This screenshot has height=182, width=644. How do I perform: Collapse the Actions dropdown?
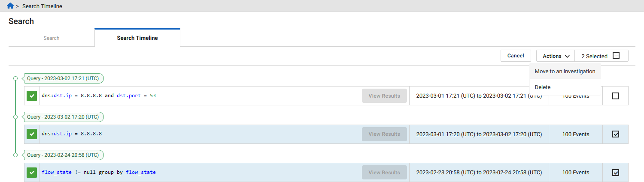coord(556,56)
